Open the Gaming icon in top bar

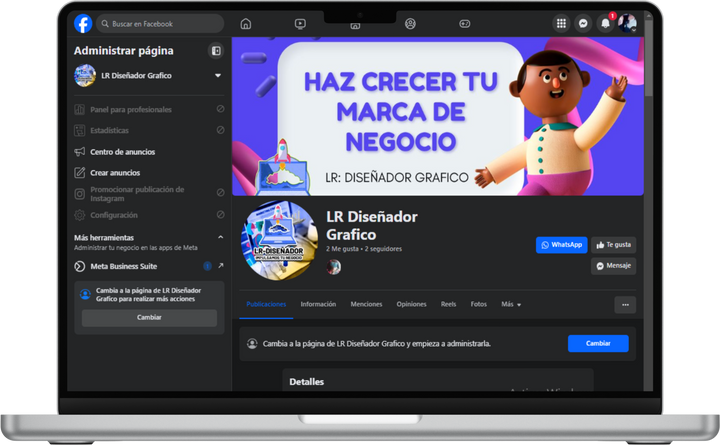point(465,23)
